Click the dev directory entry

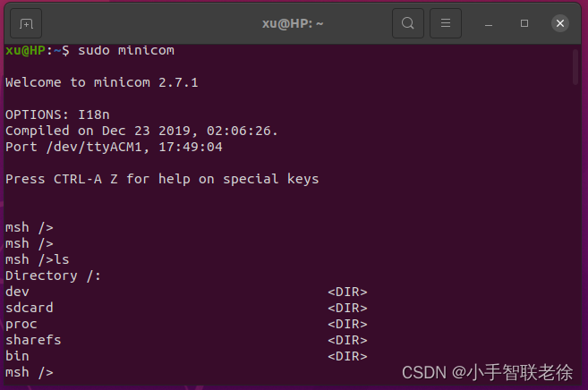(17, 292)
